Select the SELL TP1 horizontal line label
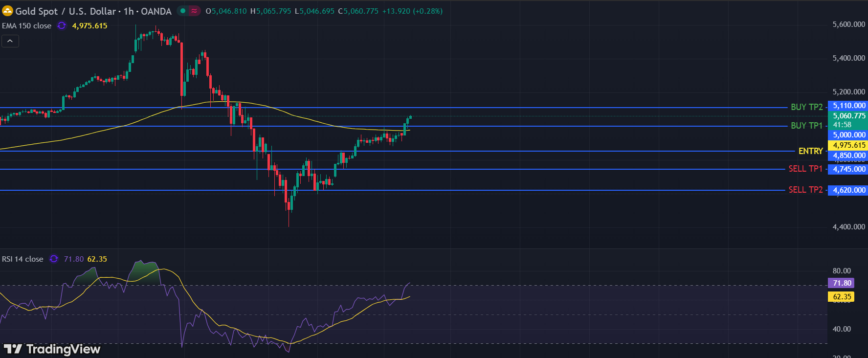868x358 pixels. click(x=805, y=169)
